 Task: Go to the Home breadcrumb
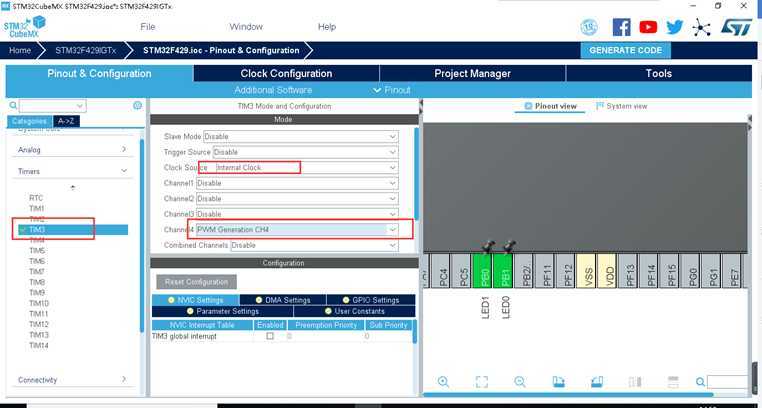coord(20,51)
